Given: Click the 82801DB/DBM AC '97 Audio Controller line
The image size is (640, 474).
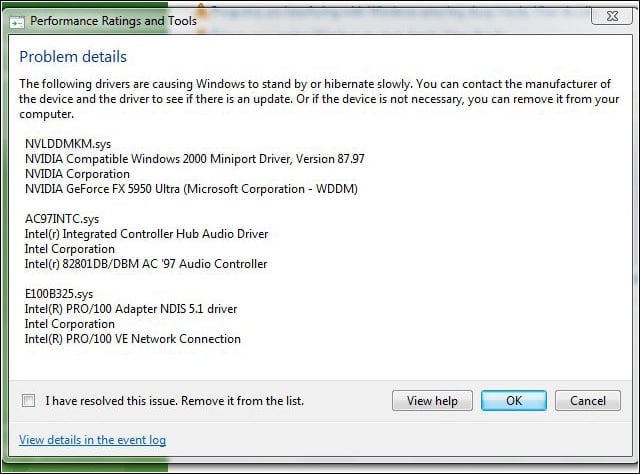Looking at the screenshot, I should coord(146,264).
